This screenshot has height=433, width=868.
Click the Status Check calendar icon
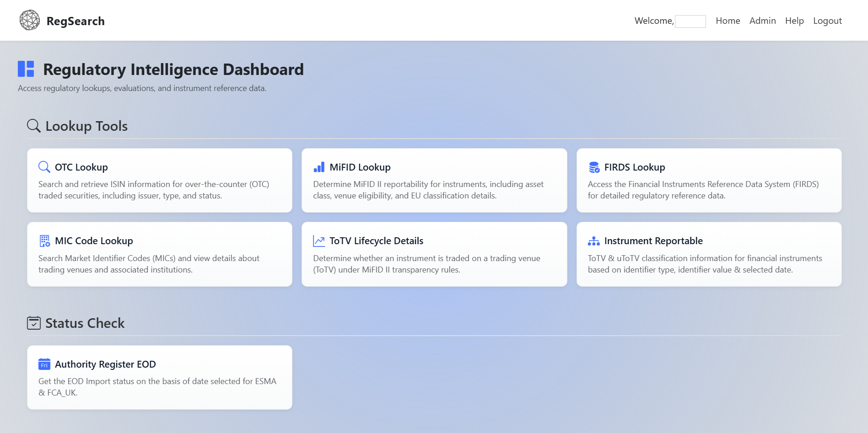pyautogui.click(x=34, y=323)
